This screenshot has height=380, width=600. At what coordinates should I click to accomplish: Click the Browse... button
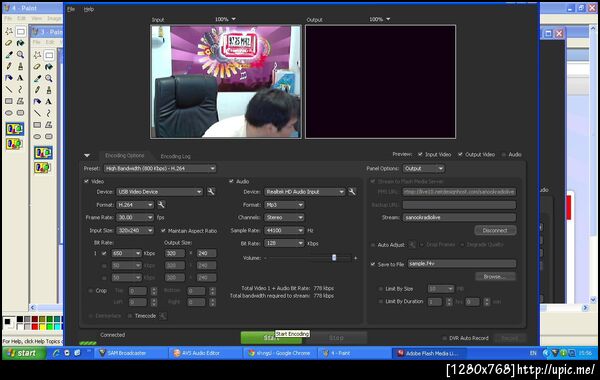pyautogui.click(x=495, y=276)
